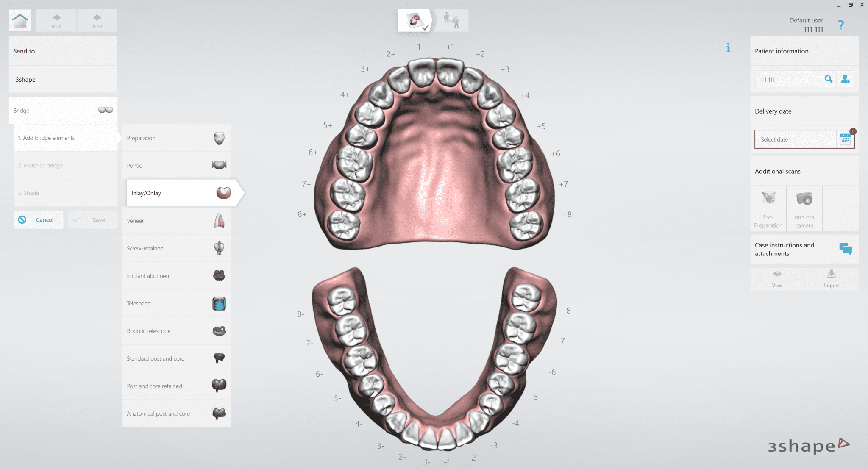Switch to the scan workflow step at top
The height and width of the screenshot is (469, 868).
(x=415, y=19)
